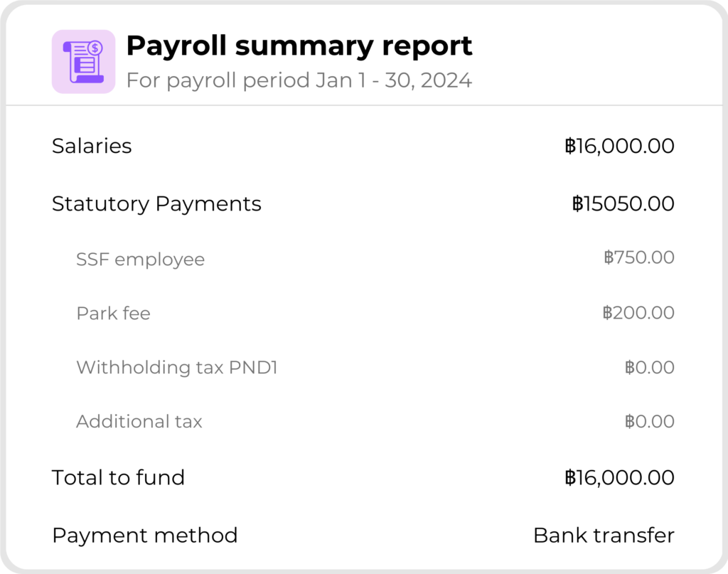Click the header divider line below the title

(364, 105)
